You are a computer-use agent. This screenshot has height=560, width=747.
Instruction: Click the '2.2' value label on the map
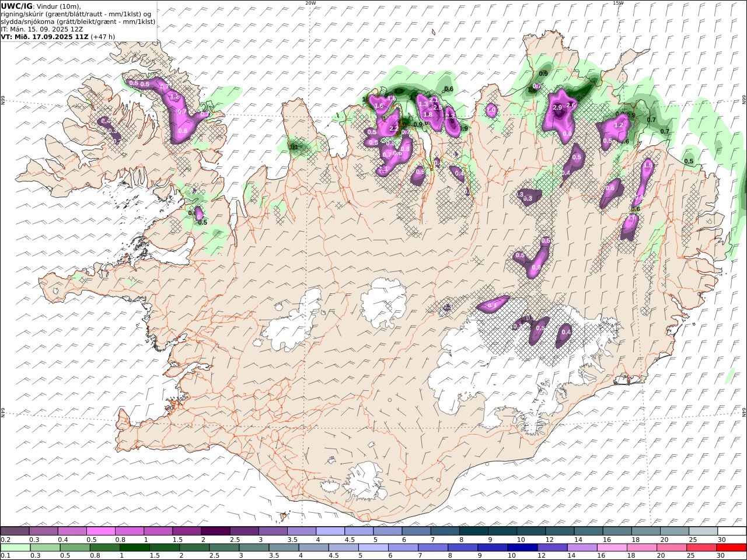click(393, 129)
